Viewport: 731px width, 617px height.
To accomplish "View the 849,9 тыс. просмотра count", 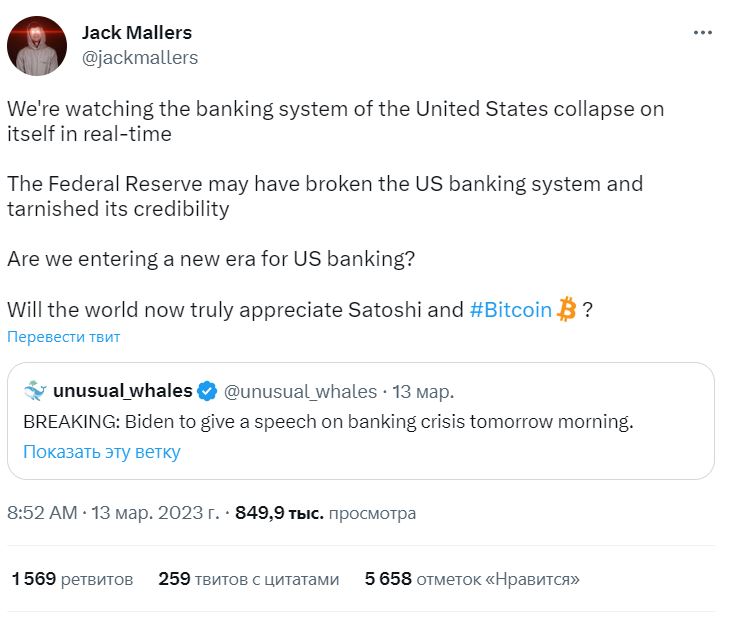I will pos(325,513).
